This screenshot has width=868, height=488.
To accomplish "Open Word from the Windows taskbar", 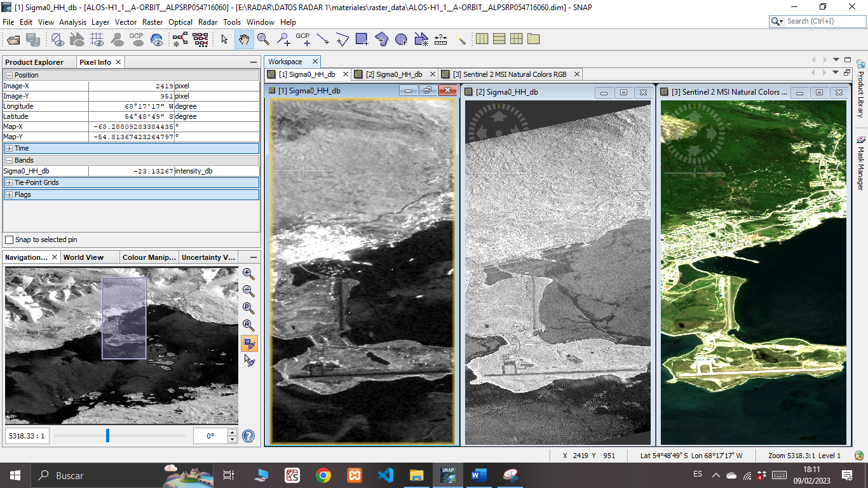I will (x=478, y=475).
